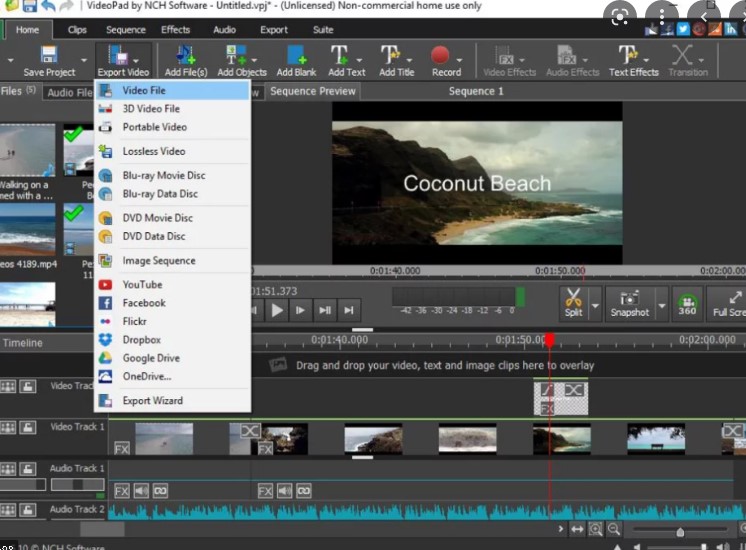746x550 pixels.
Task: Jump to end of sequence button
Action: 349,310
